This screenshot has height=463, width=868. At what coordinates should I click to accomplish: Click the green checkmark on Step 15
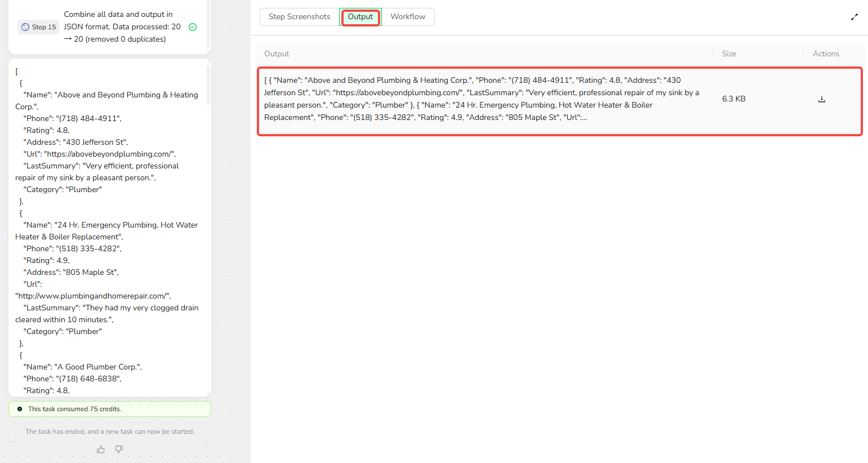(193, 27)
